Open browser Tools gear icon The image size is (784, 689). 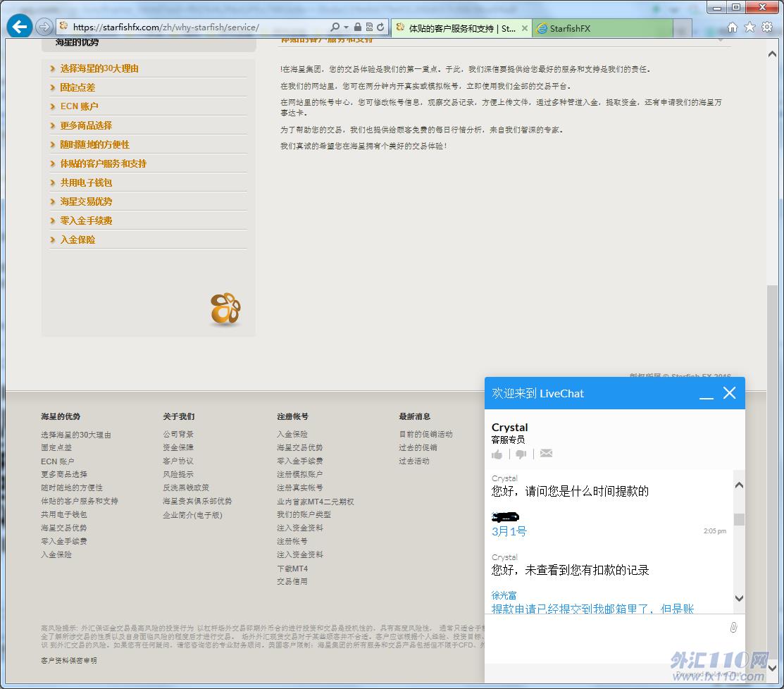[767, 27]
